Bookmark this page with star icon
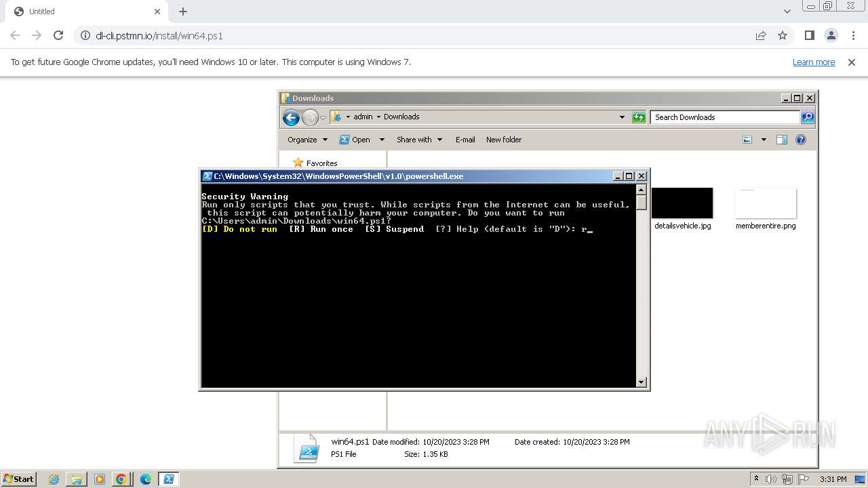 (x=783, y=35)
